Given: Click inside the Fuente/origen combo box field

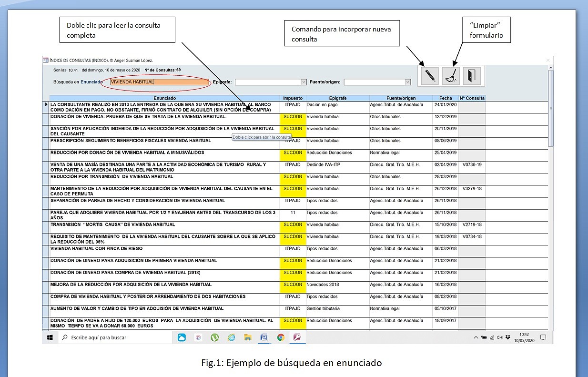Looking at the screenshot, I should (x=375, y=82).
